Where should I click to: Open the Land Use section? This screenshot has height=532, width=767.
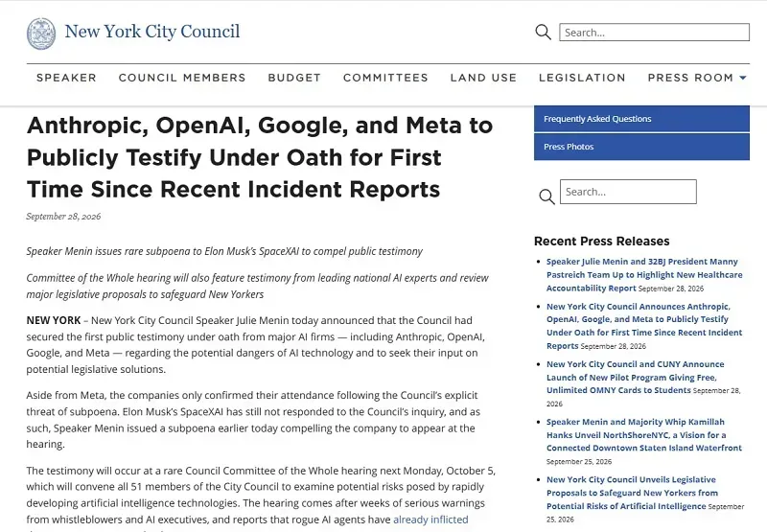pyautogui.click(x=483, y=78)
